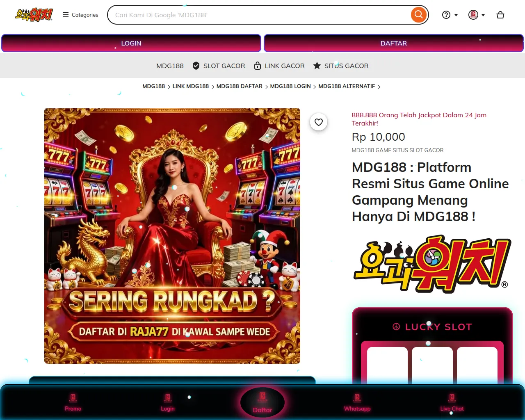Open the MDG188 breadcrumb link
The width and height of the screenshot is (525, 420).
pyautogui.click(x=153, y=86)
